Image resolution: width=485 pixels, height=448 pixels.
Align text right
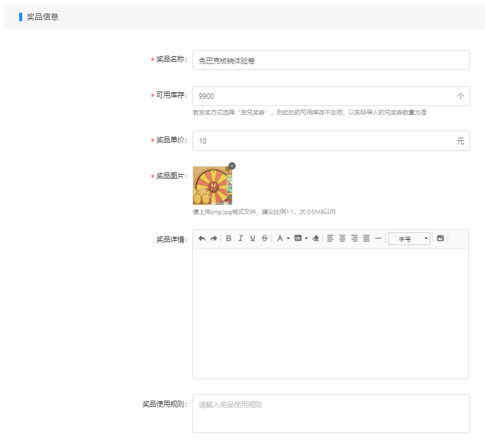point(354,238)
